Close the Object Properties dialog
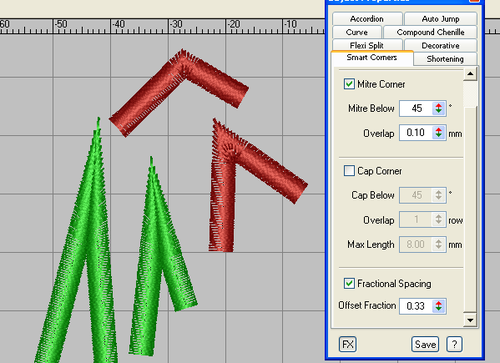Viewport: 500px width, 363px height. click(x=474, y=1)
